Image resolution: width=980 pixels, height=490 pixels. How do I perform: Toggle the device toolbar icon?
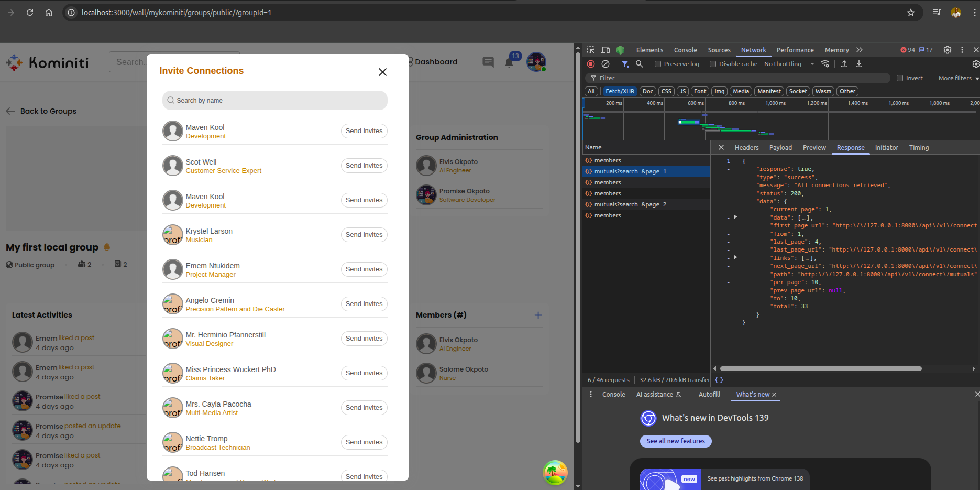605,50
